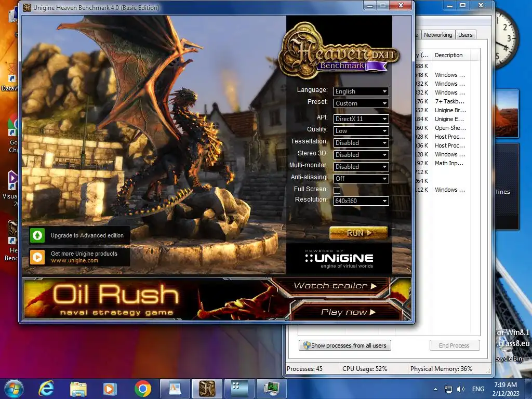This screenshot has height=399, width=532.
Task: Click ENG language indicator in tray
Action: 478,389
